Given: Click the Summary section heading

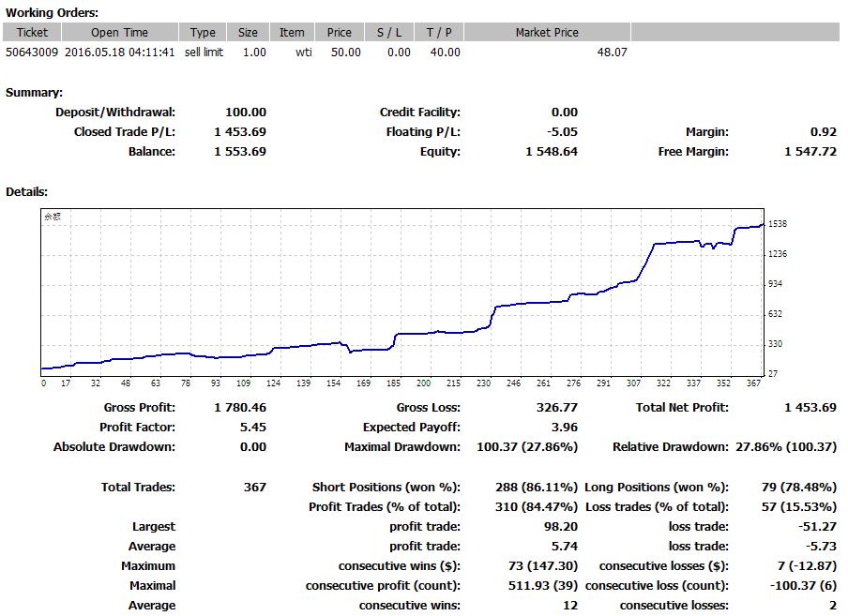Looking at the screenshot, I should [x=34, y=93].
